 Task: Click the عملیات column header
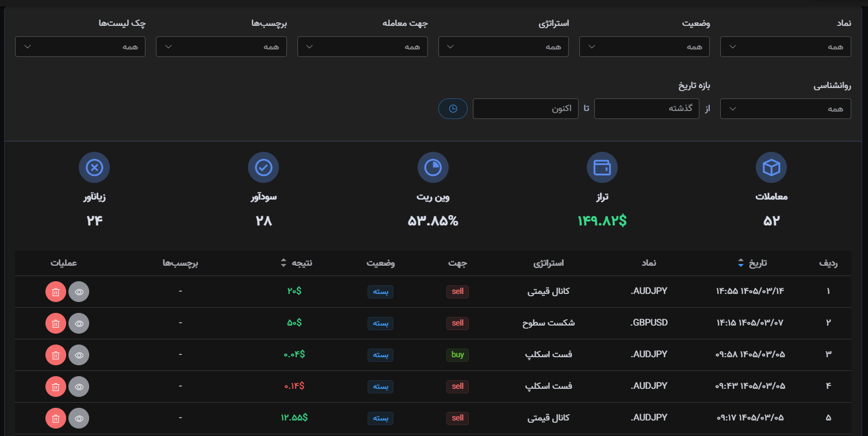coord(64,263)
